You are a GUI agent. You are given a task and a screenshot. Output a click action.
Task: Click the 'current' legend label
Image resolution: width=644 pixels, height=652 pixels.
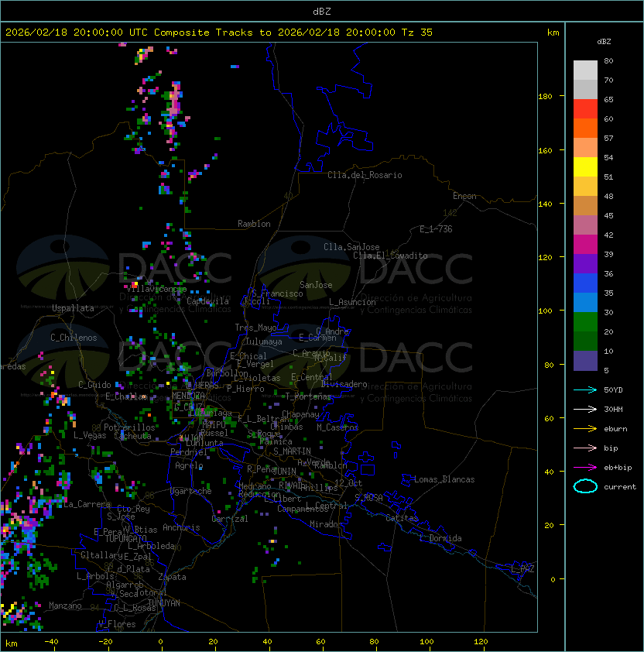[x=620, y=487]
